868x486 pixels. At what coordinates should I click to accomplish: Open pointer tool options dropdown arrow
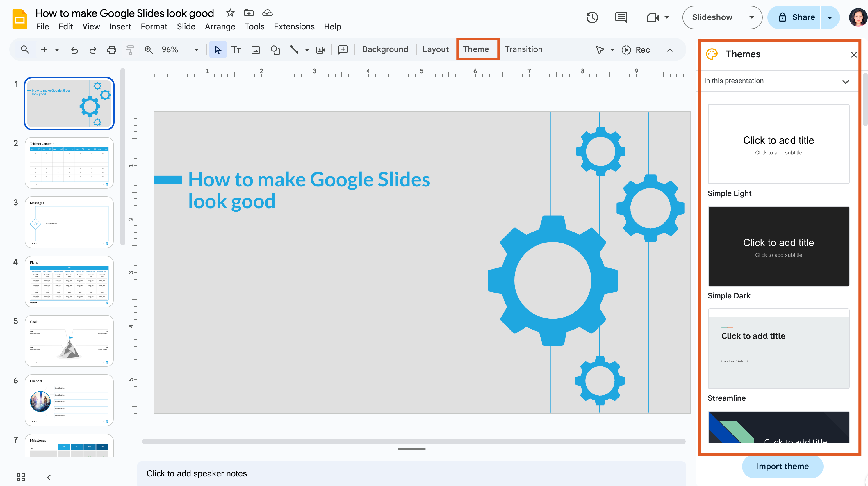pyautogui.click(x=612, y=50)
